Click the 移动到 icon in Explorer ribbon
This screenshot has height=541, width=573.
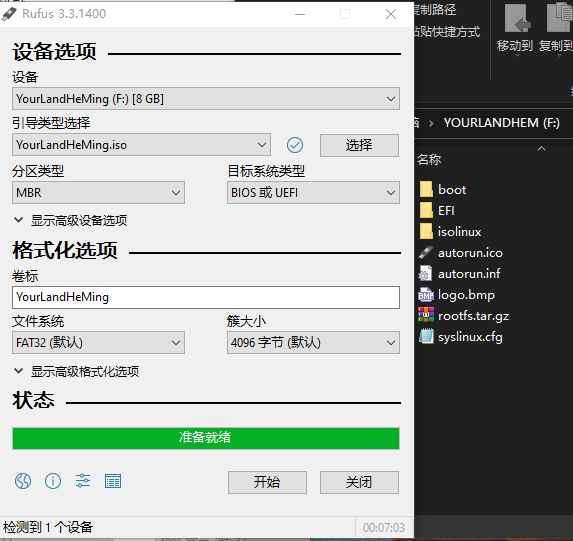517,18
